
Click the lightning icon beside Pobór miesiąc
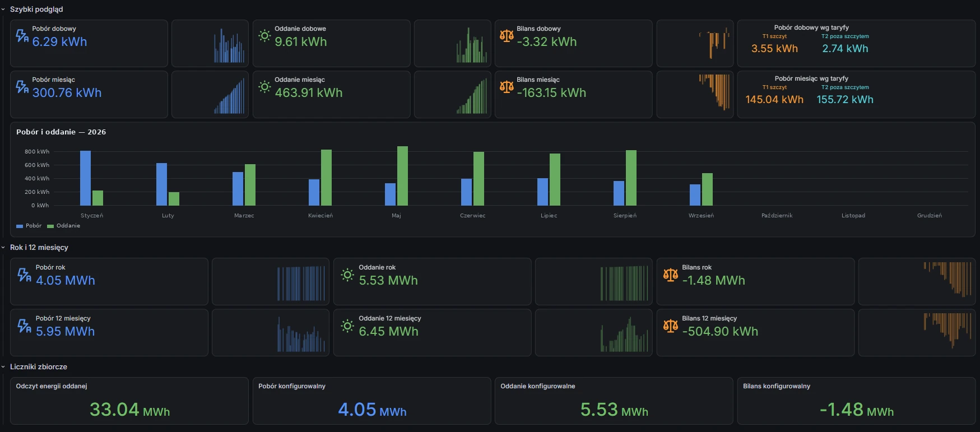(22, 87)
